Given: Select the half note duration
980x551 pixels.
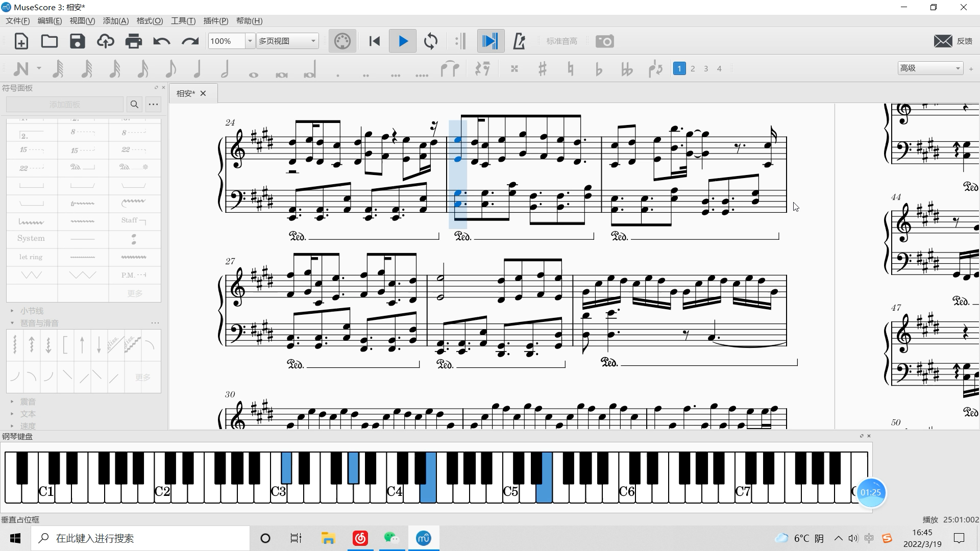Looking at the screenshot, I should coord(225,68).
